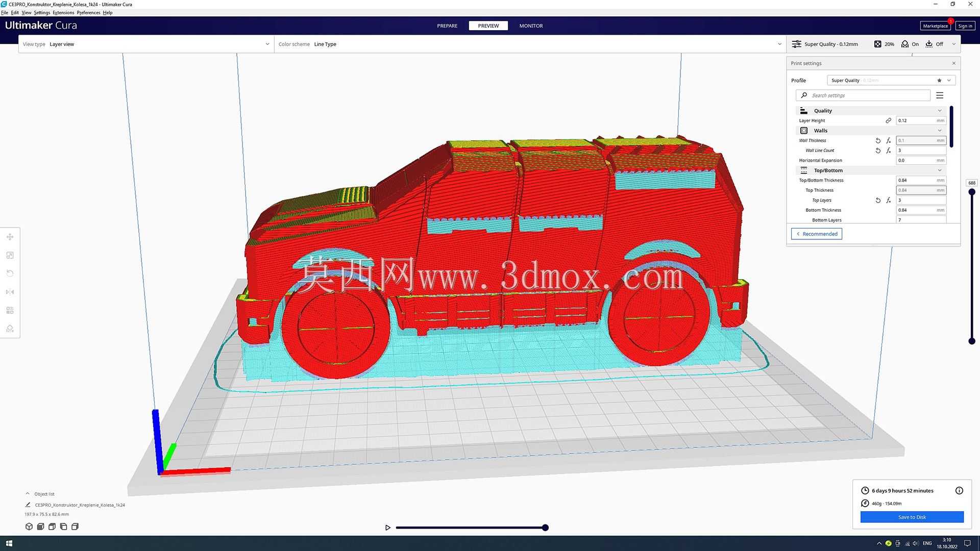The width and height of the screenshot is (980, 551).
Task: Select the Support Blocker tool
Action: pyautogui.click(x=10, y=329)
